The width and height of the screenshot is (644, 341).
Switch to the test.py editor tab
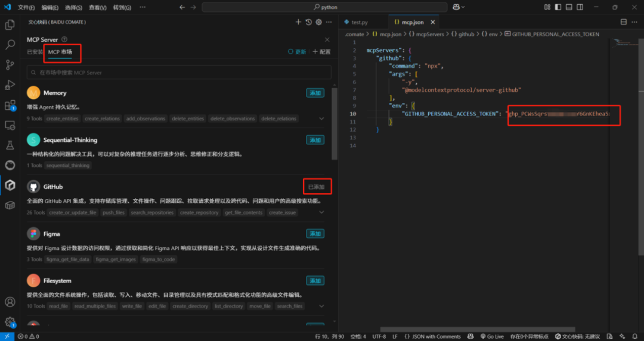click(x=360, y=22)
